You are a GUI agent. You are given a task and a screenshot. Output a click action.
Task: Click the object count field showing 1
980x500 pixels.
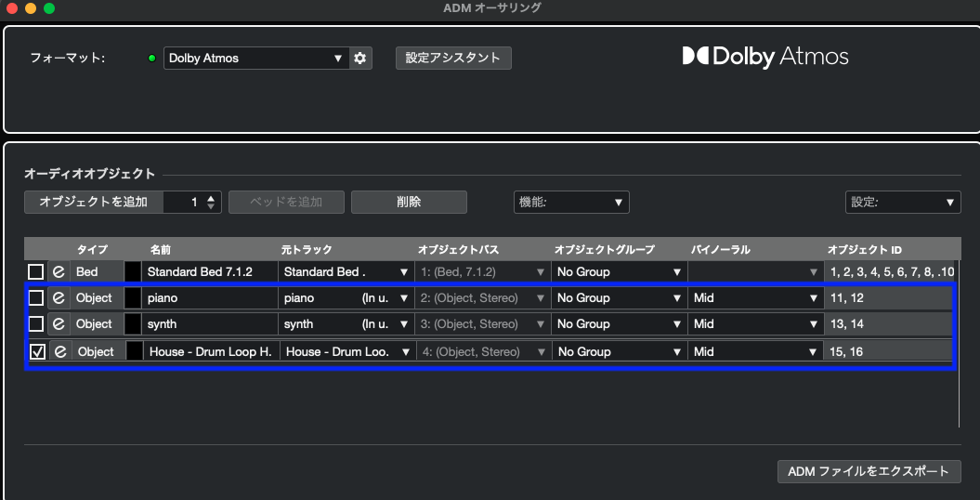coord(185,203)
